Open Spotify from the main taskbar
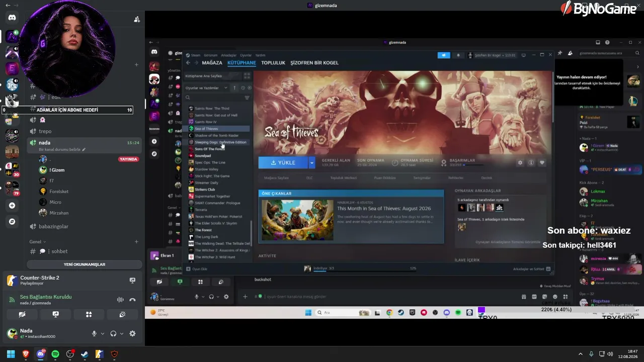Screen dimensions: 644x362 point(55,354)
